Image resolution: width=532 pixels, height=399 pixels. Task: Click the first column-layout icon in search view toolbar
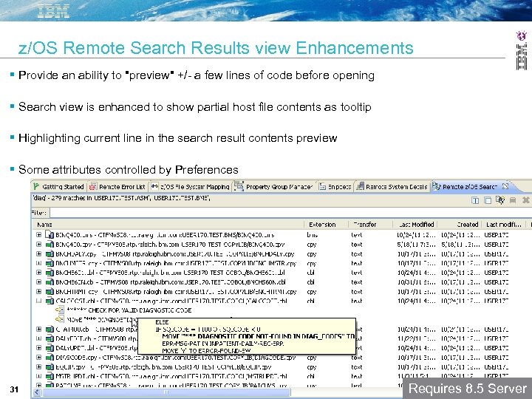click(475, 200)
